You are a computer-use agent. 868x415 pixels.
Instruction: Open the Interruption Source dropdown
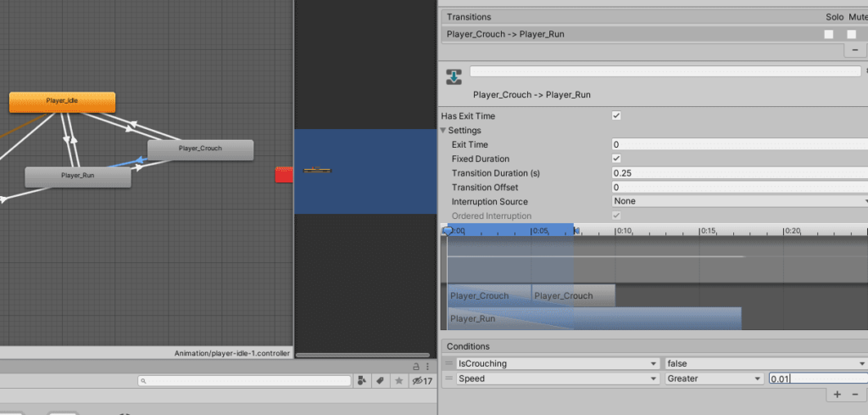pos(739,201)
